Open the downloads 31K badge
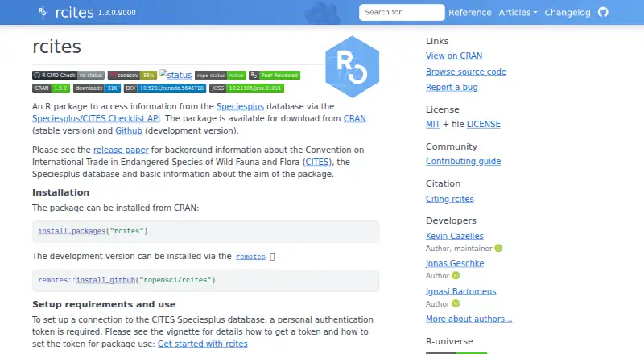This screenshot has width=644, height=354. click(x=97, y=88)
